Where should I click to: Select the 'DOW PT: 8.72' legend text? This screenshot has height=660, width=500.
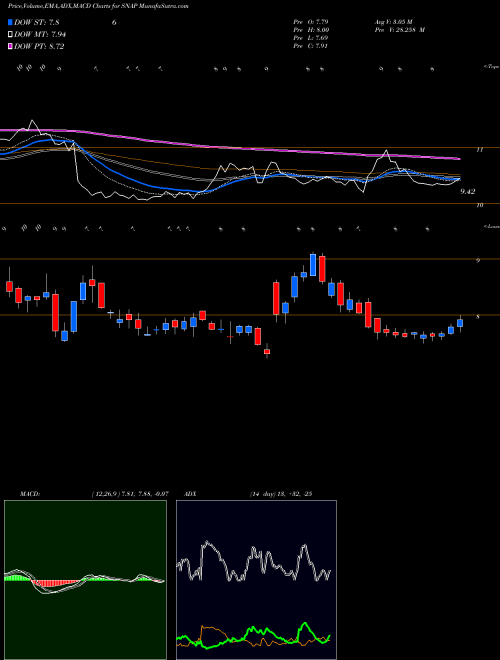click(x=39, y=46)
